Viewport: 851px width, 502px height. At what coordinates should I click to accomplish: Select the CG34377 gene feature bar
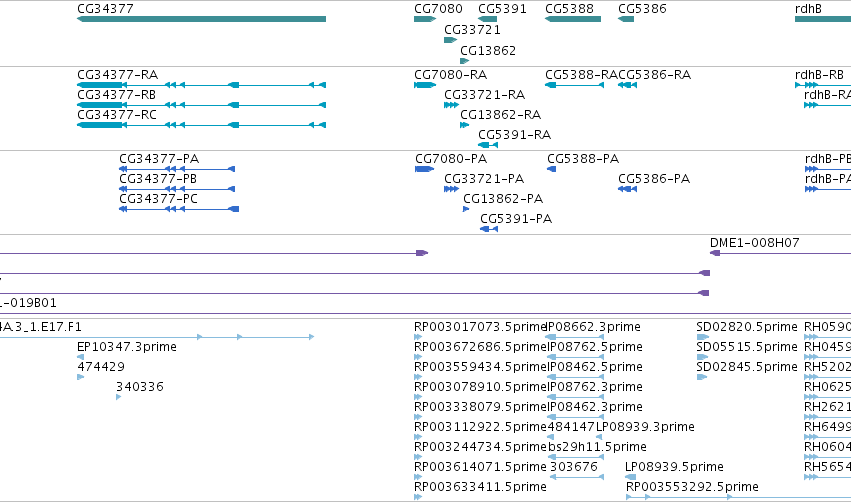click(x=201, y=19)
